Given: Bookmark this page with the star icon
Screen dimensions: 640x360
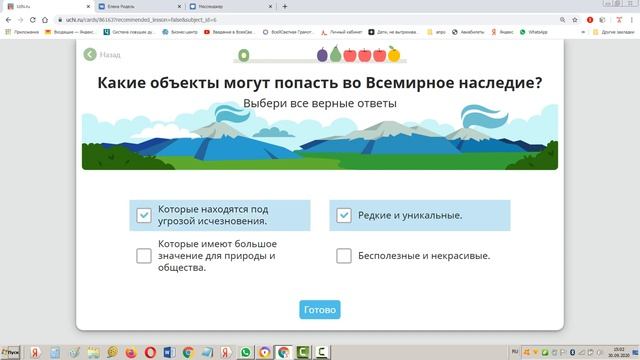Looking at the screenshot, I should [x=575, y=20].
